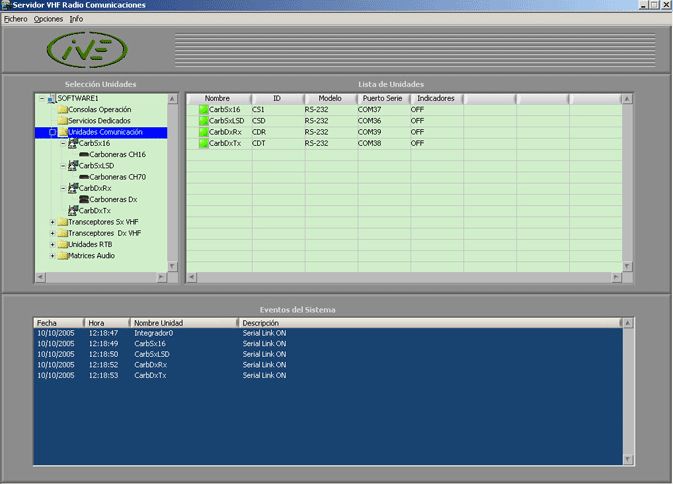Collapse the SOFTWARE1 root node

click(42, 99)
